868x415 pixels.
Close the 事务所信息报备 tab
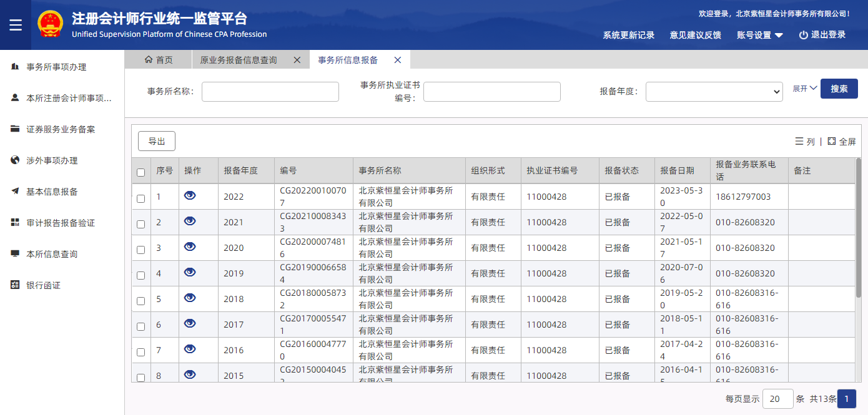tap(398, 60)
